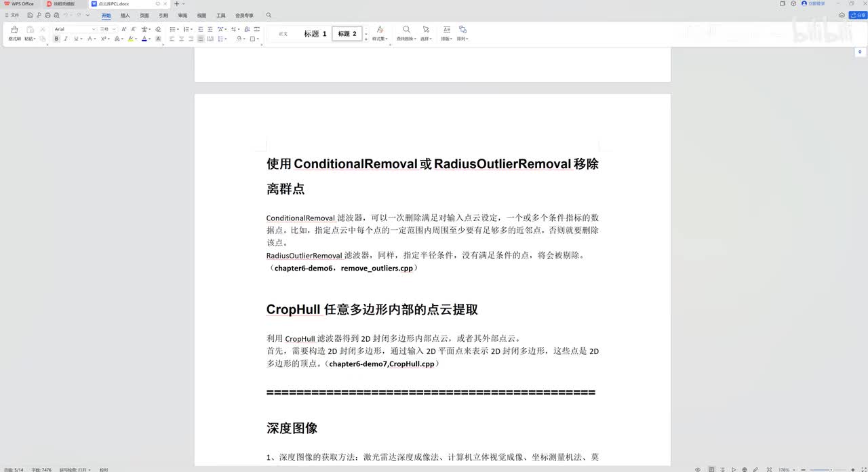Switch to the 开始 Home tab
Image resolution: width=868 pixels, height=472 pixels.
pos(106,15)
